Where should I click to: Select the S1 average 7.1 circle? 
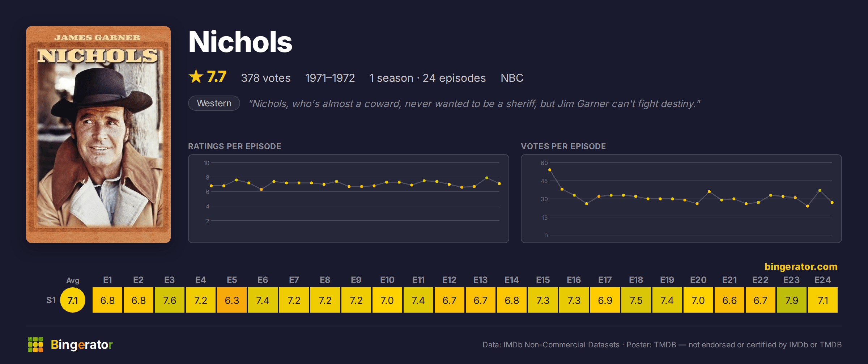(x=73, y=300)
